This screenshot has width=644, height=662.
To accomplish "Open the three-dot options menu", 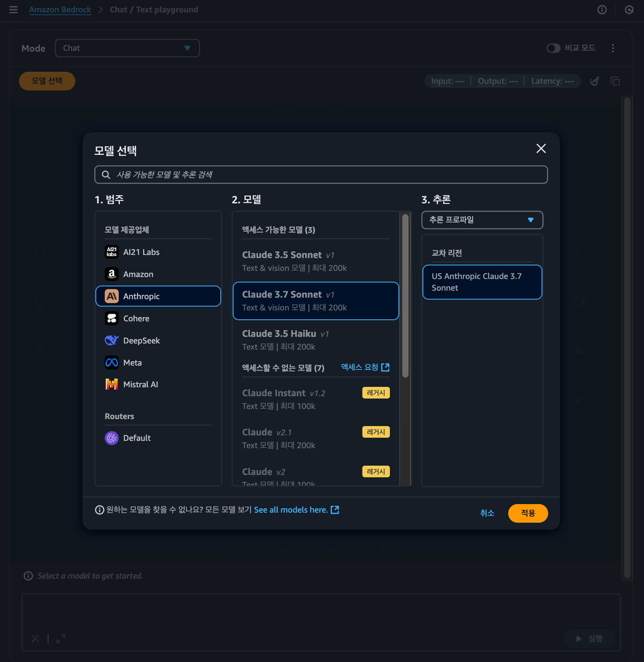I will pos(613,48).
